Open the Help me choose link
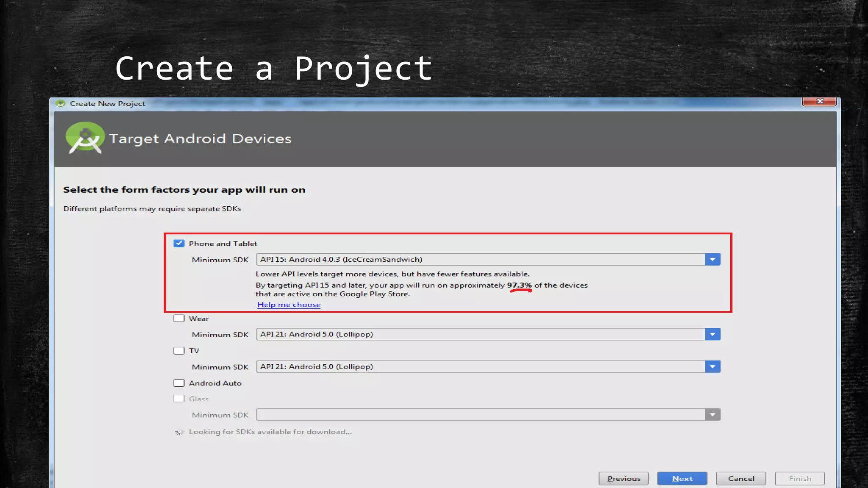The height and width of the screenshot is (488, 868). (289, 305)
